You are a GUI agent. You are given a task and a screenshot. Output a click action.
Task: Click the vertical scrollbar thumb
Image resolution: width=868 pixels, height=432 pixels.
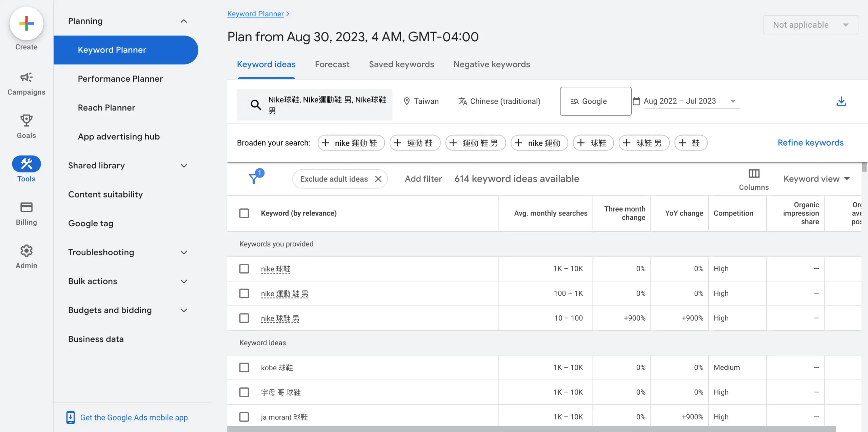864,167
